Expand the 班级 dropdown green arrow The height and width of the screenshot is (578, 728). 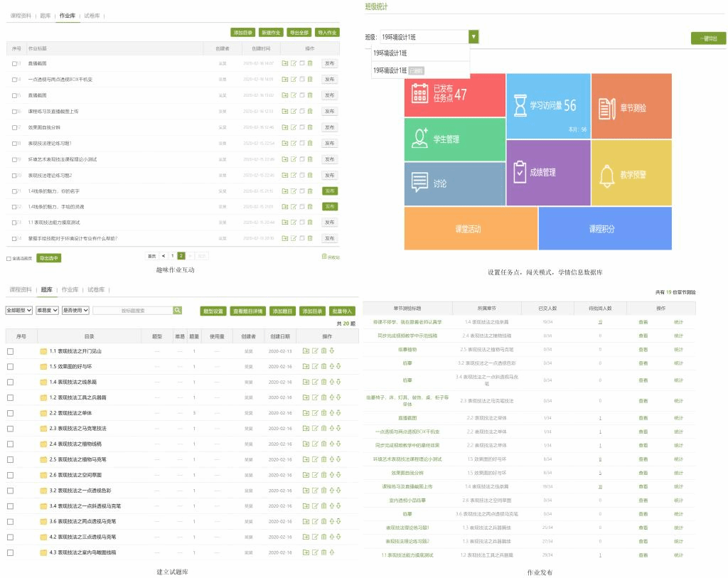click(473, 37)
